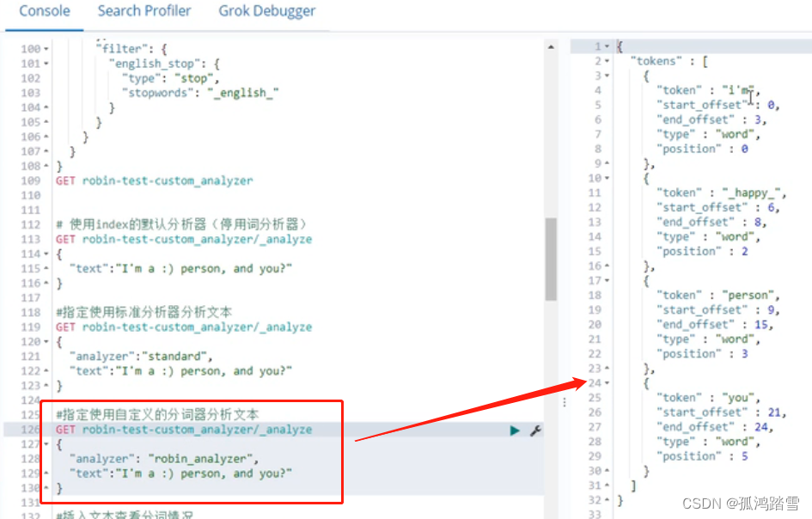Click GET robin-test-custom_analyzer on line 109
The width and height of the screenshot is (812, 519).
point(155,180)
